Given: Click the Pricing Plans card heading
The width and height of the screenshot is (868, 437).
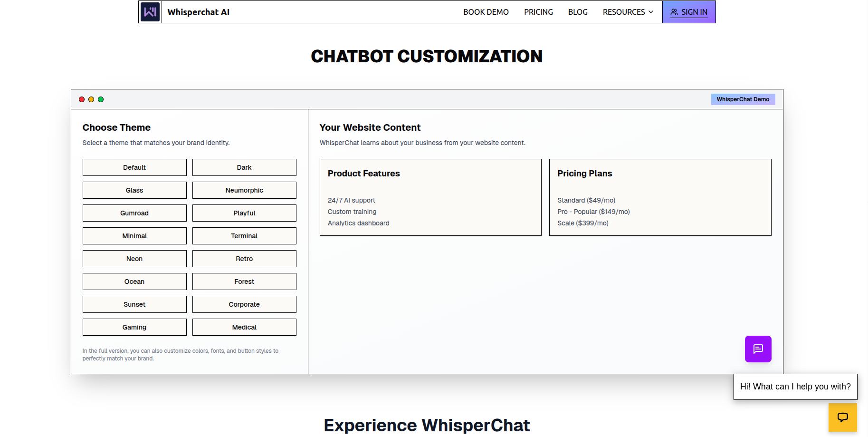Looking at the screenshot, I should point(585,174).
